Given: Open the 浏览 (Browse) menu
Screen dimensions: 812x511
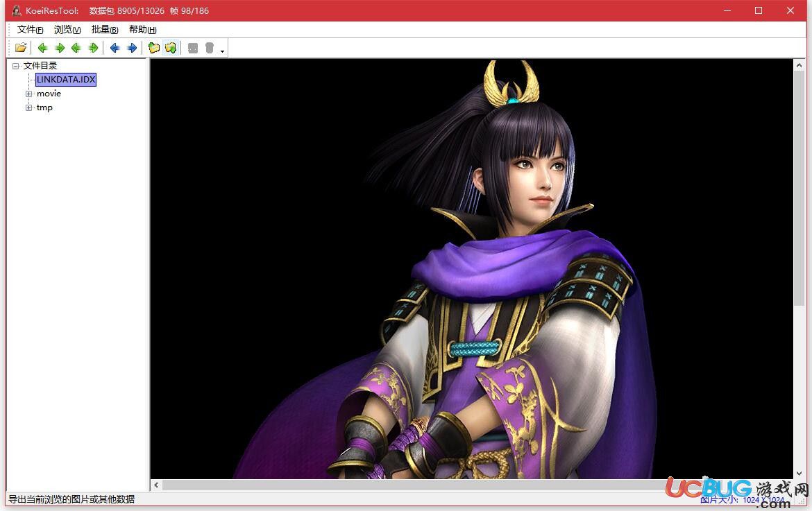Looking at the screenshot, I should pos(67,30).
